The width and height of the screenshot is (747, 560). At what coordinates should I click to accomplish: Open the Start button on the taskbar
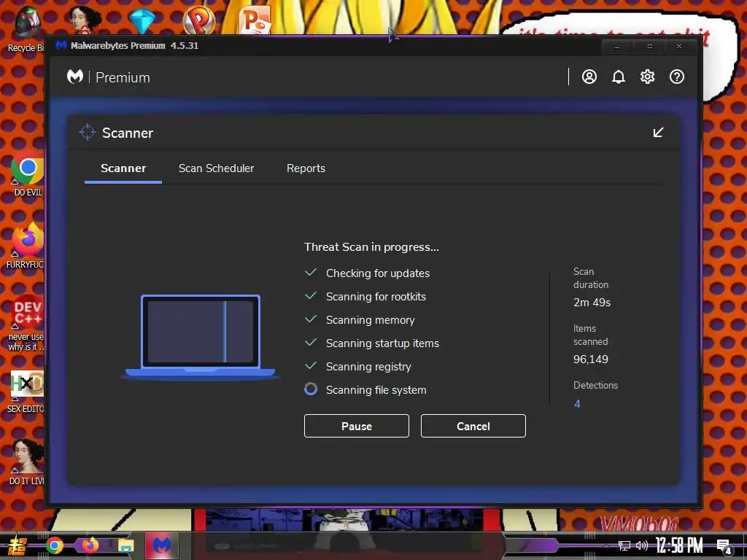16,545
